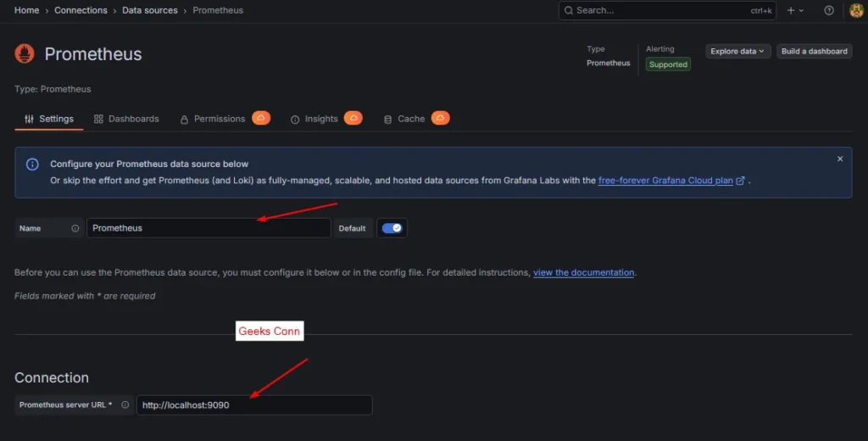Click the Prometheus page title
The image size is (868, 441).
point(93,54)
